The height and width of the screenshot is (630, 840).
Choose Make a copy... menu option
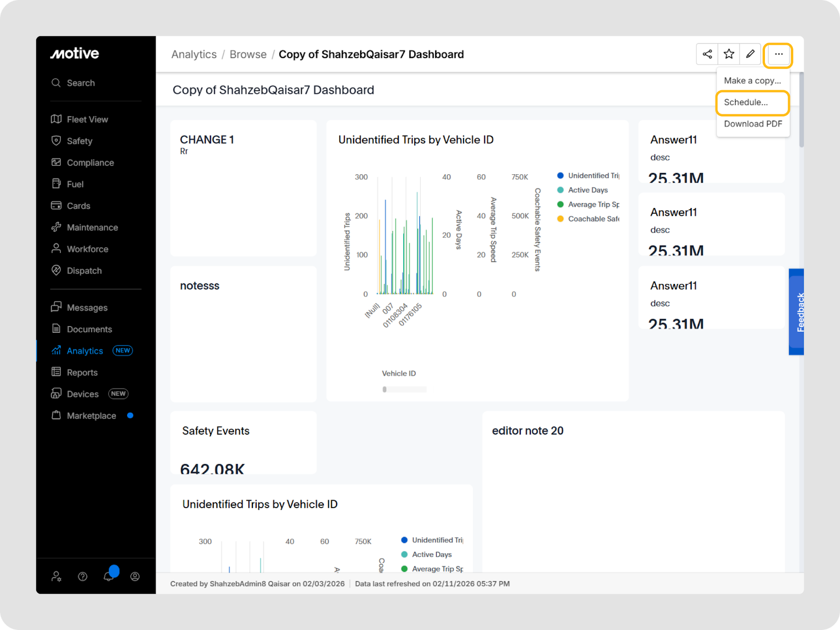click(752, 81)
